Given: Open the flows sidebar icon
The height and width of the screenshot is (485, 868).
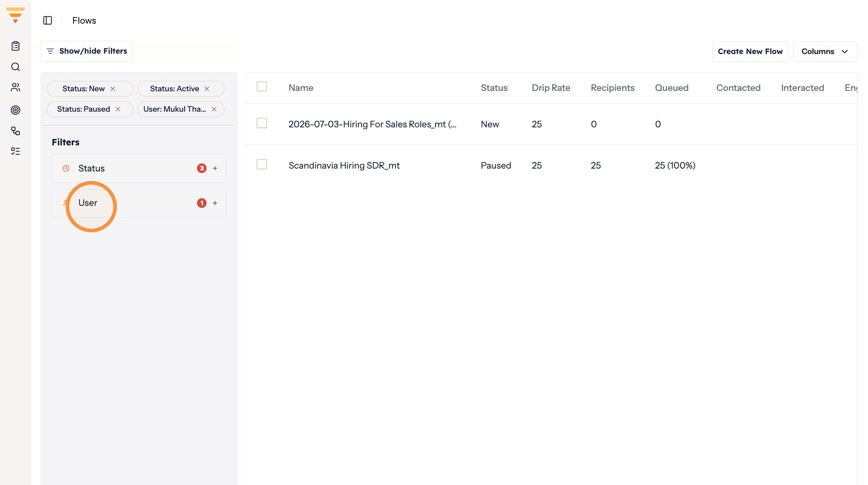Looking at the screenshot, I should [16, 131].
